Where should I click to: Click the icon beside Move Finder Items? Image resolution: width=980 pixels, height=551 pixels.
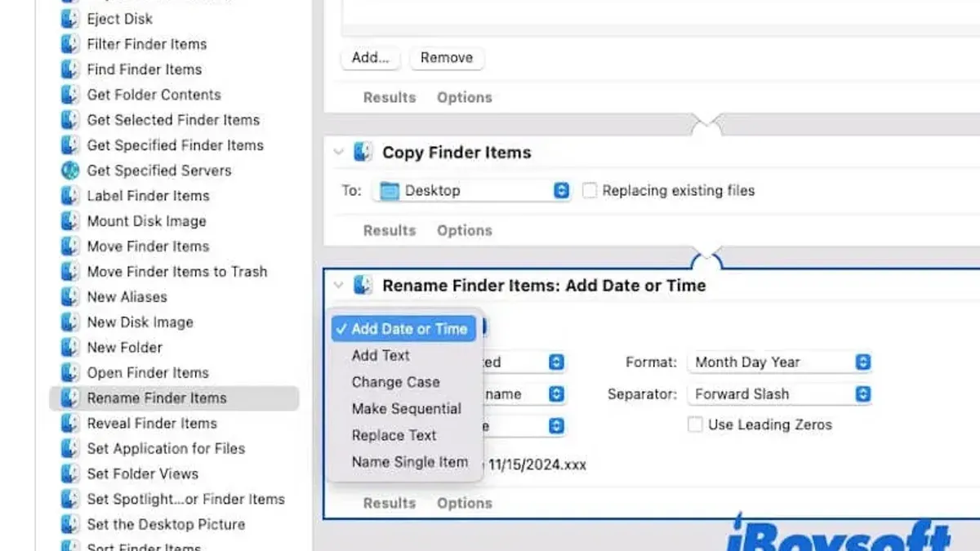pyautogui.click(x=70, y=247)
